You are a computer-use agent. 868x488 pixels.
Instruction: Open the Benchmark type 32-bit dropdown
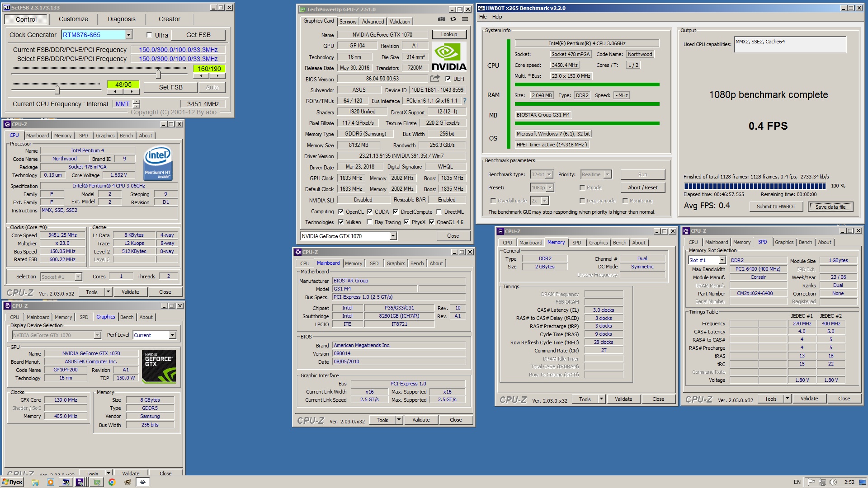click(x=549, y=174)
